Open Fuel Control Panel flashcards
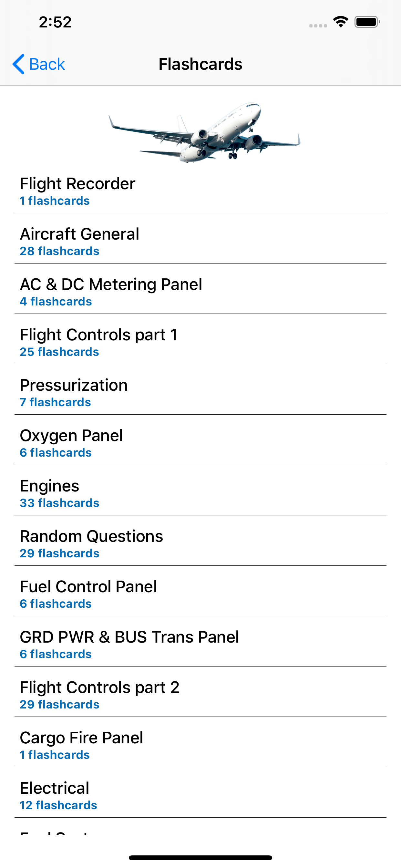The width and height of the screenshot is (401, 868). (200, 594)
